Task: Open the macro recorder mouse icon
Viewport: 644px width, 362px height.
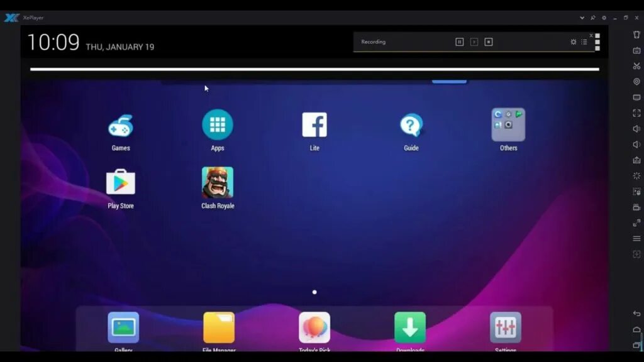Action: point(636,192)
